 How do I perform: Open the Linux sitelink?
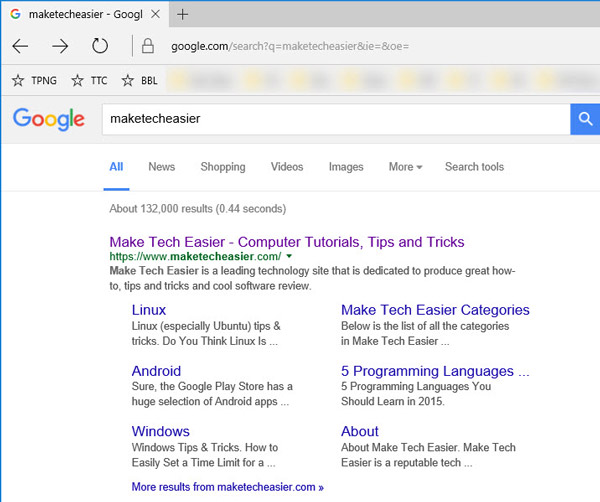(149, 310)
